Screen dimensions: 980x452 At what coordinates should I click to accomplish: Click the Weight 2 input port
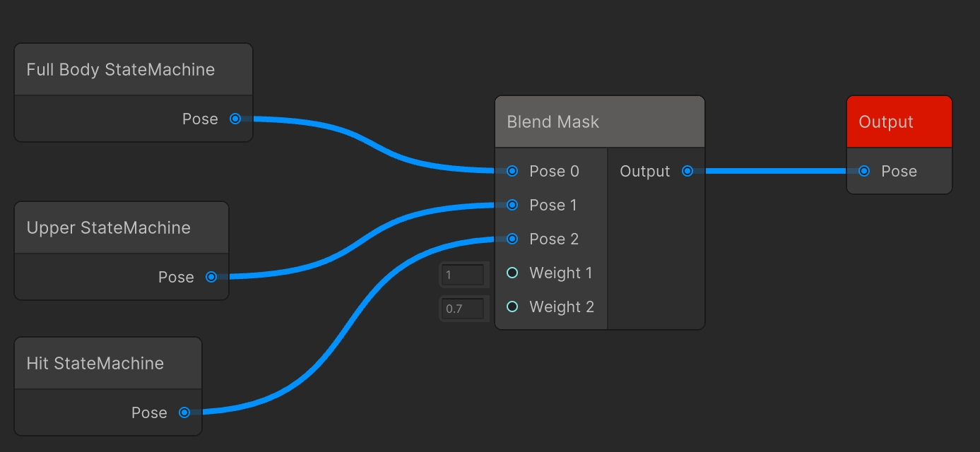click(513, 307)
